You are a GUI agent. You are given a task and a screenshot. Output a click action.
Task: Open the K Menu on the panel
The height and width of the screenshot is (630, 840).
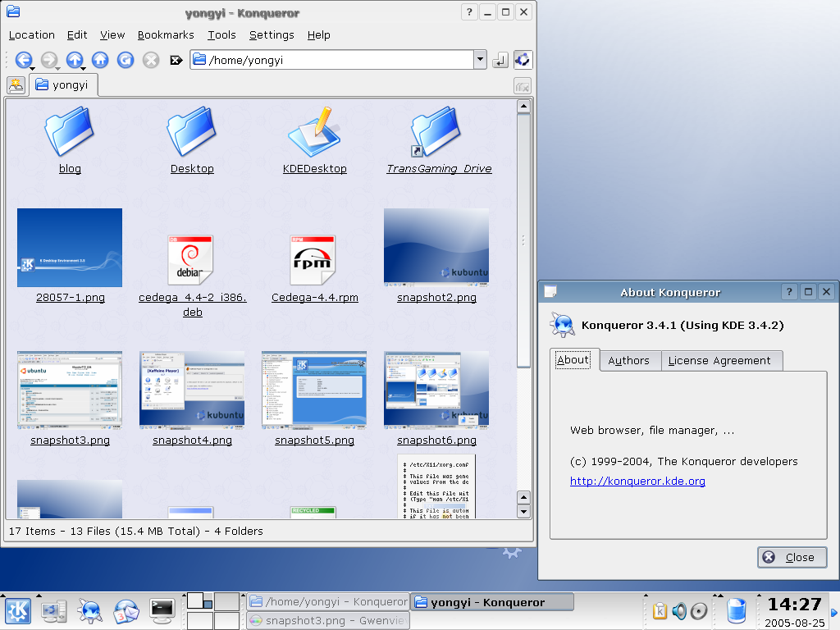pos(18,611)
